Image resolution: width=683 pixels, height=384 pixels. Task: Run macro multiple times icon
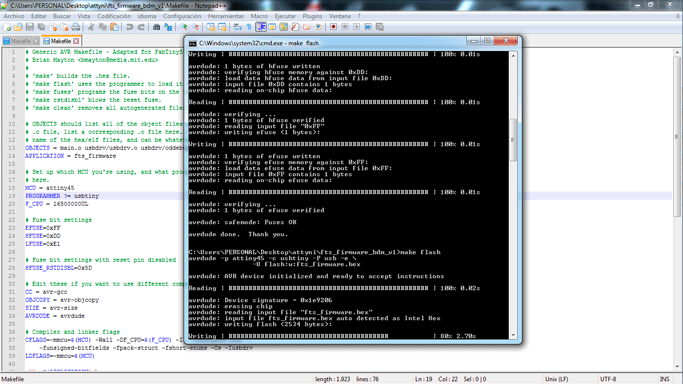pos(368,27)
